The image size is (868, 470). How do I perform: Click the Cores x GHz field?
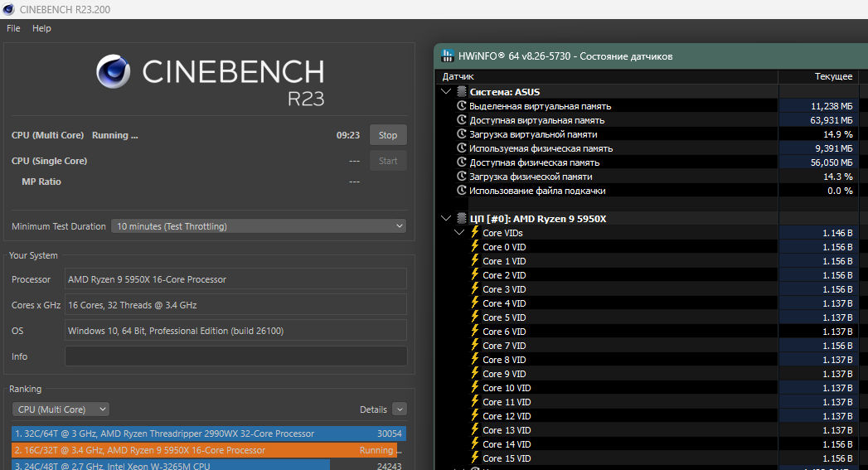[235, 305]
